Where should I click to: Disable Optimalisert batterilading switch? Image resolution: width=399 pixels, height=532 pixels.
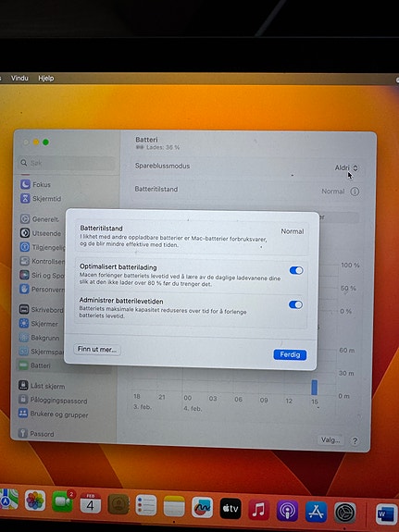[296, 270]
